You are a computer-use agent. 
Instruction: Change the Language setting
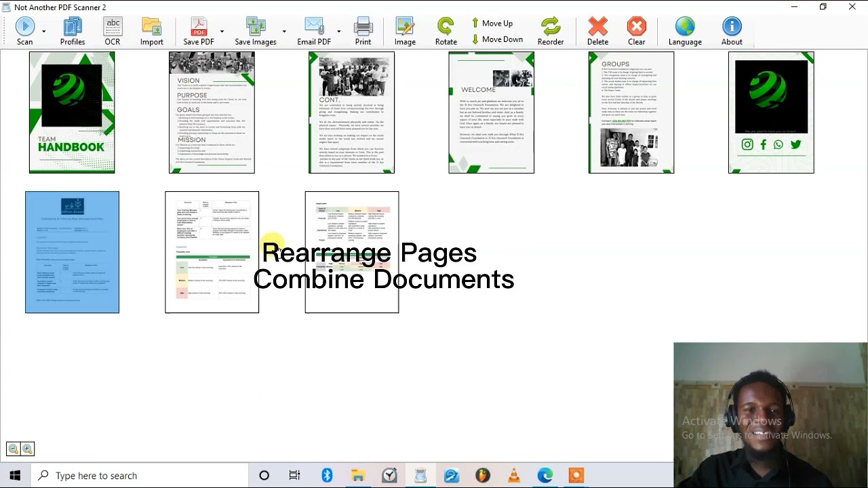tap(685, 31)
